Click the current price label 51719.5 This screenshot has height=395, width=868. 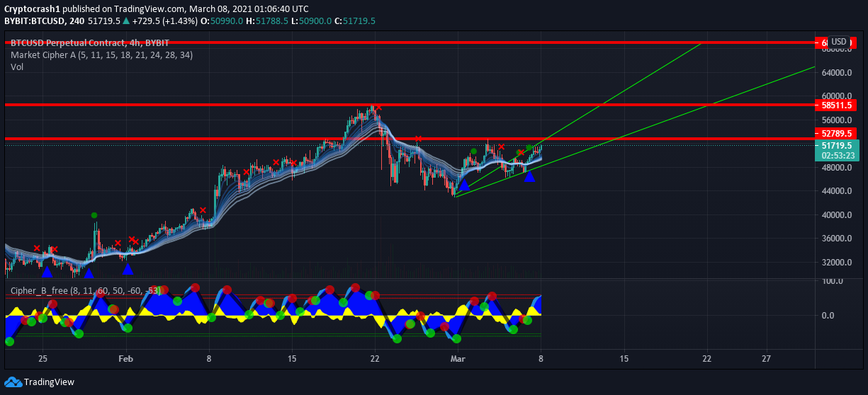point(836,145)
